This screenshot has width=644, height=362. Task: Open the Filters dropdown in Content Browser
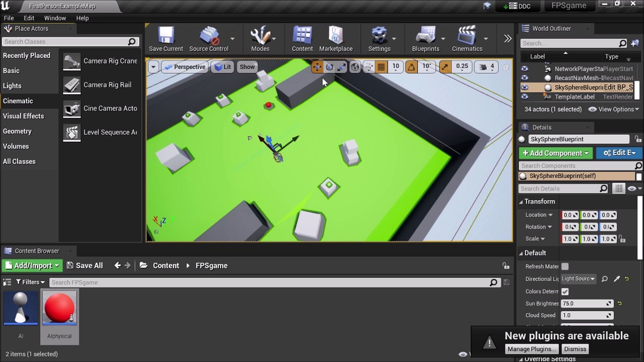click(30, 283)
